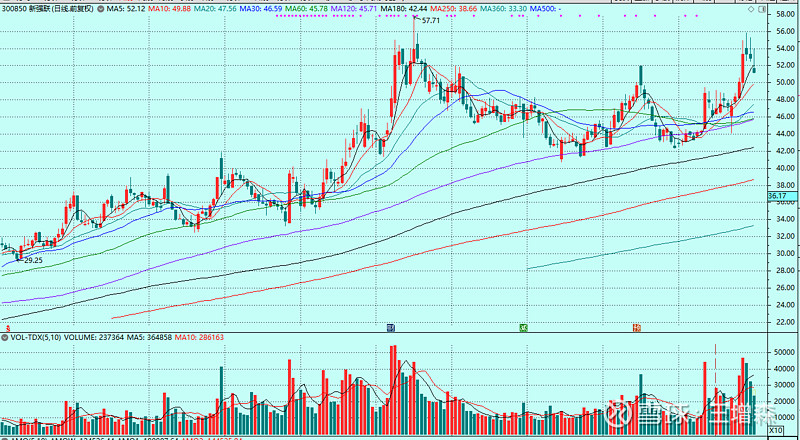Select the 300850 stock title label
Image resolution: width=800 pixels, height=440 pixels.
click(48, 9)
